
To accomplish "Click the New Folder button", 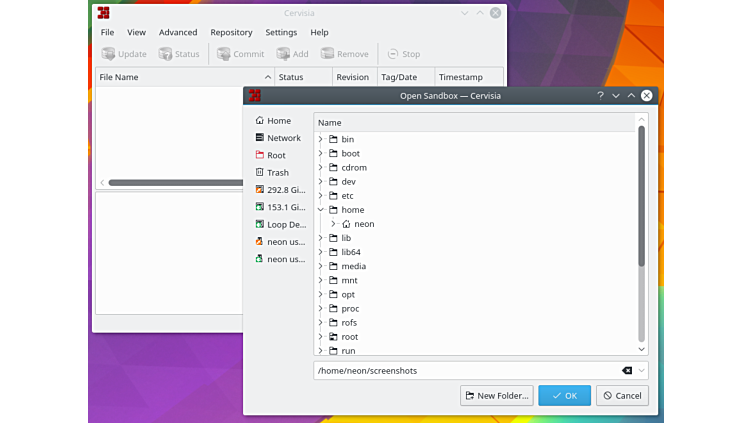I will tap(496, 396).
